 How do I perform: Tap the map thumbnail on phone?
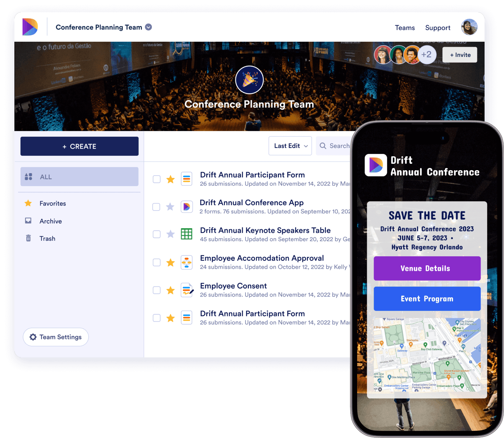click(x=427, y=355)
